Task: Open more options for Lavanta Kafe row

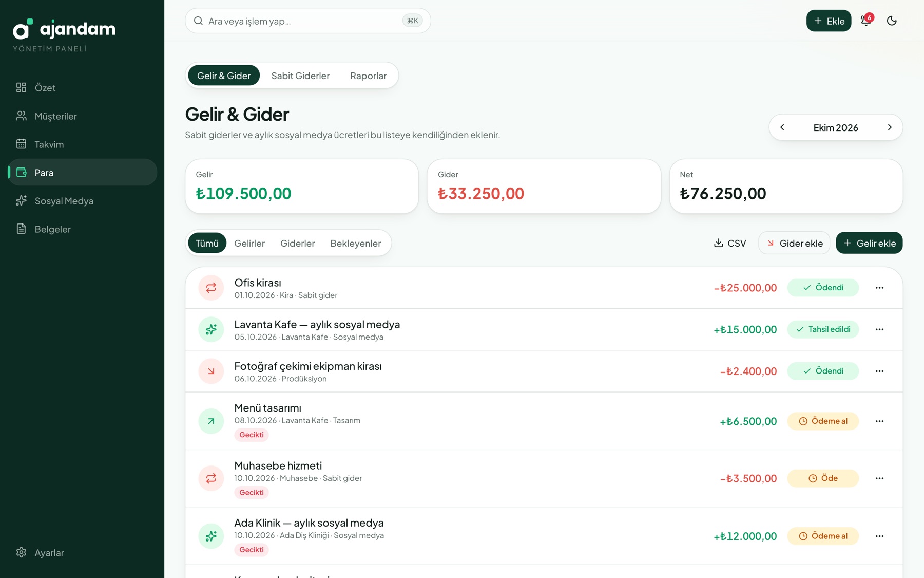Action: [879, 329]
